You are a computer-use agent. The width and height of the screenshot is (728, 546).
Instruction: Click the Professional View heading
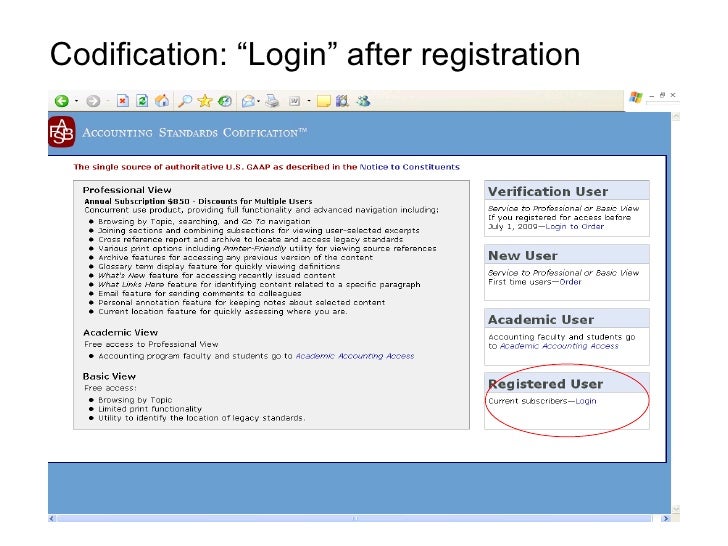coord(127,190)
